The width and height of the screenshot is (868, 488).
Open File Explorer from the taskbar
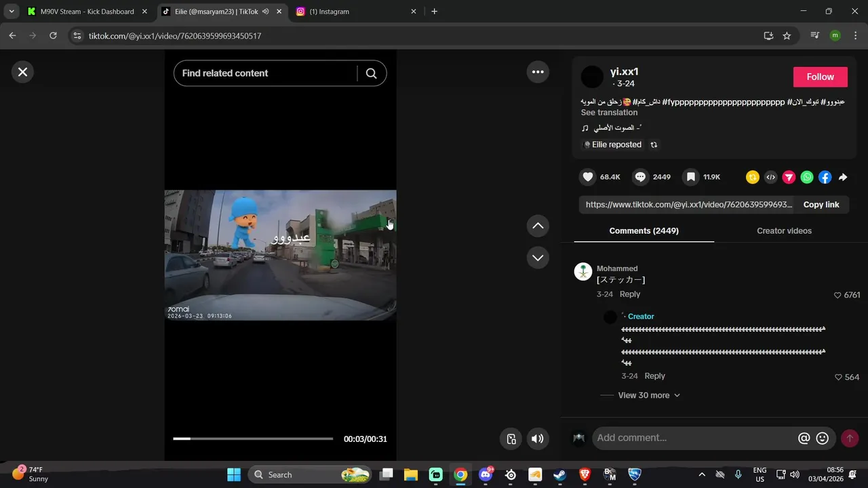pos(411,474)
